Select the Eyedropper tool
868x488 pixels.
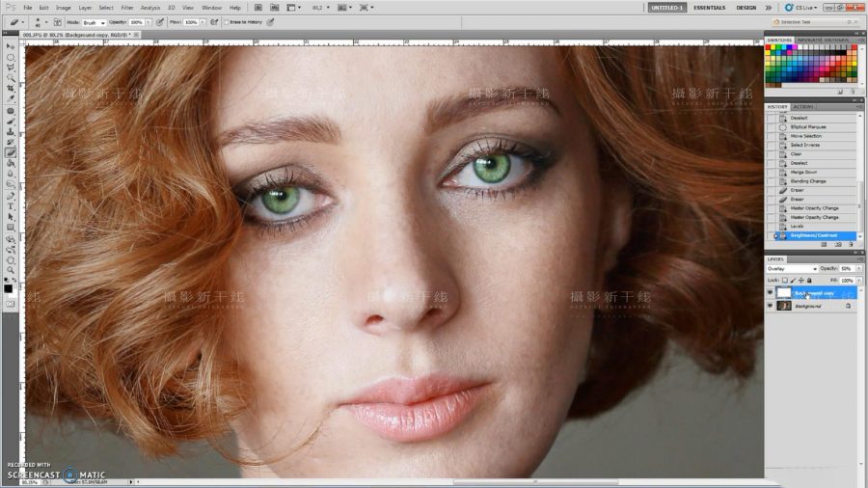[x=11, y=98]
